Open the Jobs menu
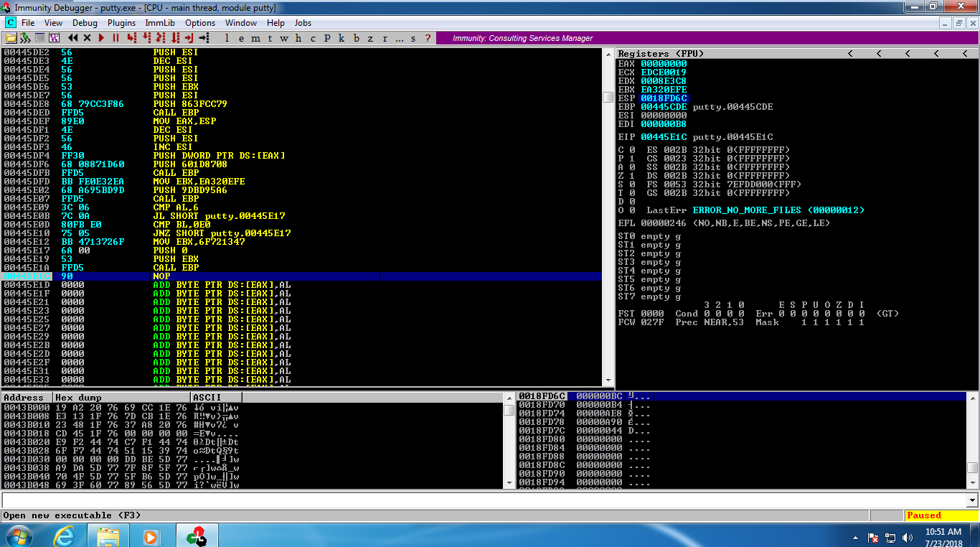The width and height of the screenshot is (980, 547). pyautogui.click(x=303, y=23)
